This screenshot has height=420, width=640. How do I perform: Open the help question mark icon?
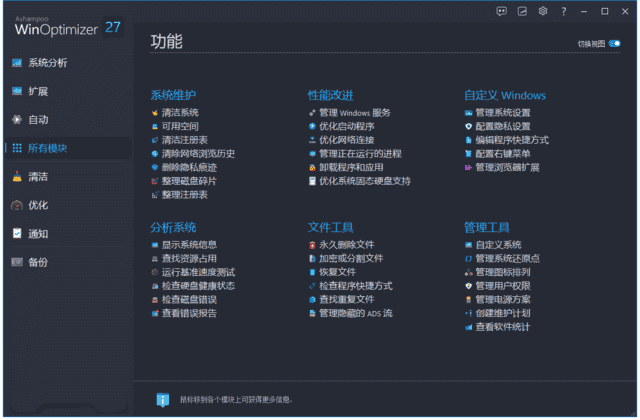(564, 11)
